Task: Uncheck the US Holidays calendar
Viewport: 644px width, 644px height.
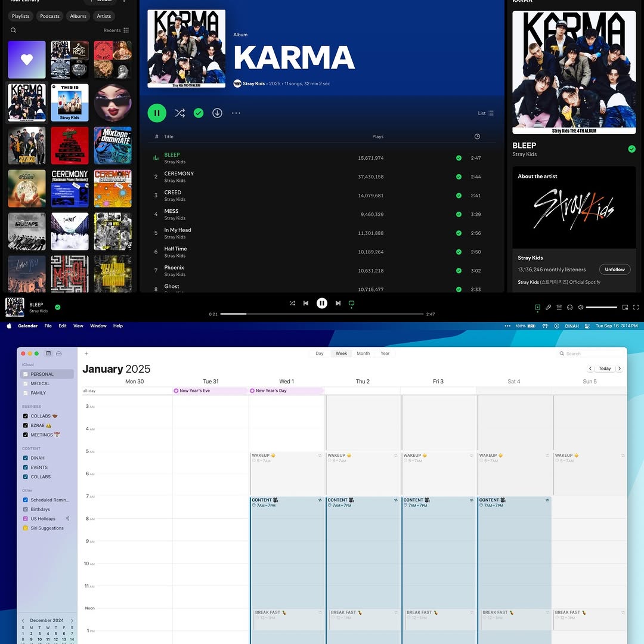Action: pyautogui.click(x=26, y=519)
